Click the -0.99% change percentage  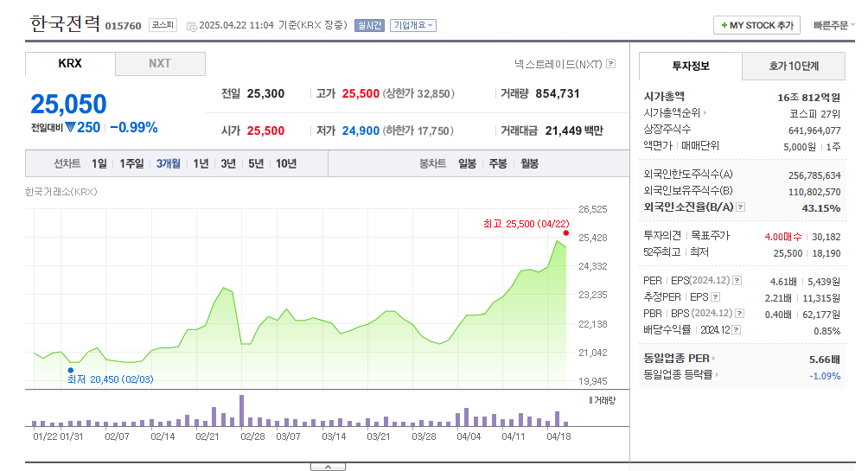[134, 127]
